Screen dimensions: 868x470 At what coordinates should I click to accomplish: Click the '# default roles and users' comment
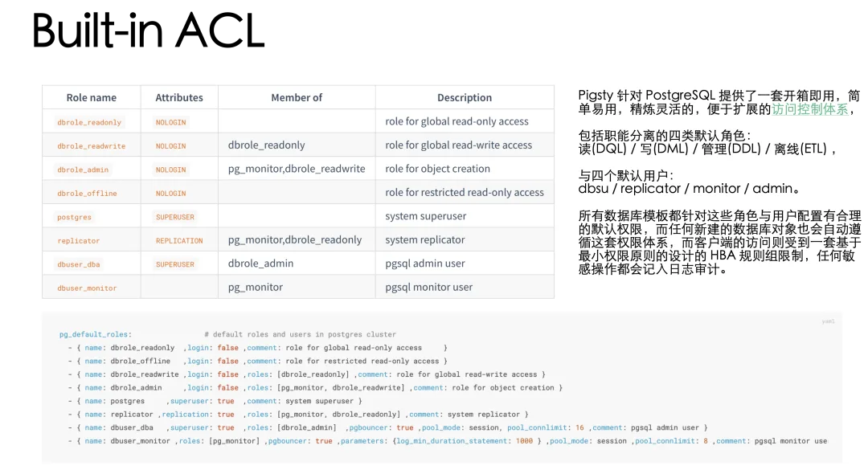tap(300, 334)
